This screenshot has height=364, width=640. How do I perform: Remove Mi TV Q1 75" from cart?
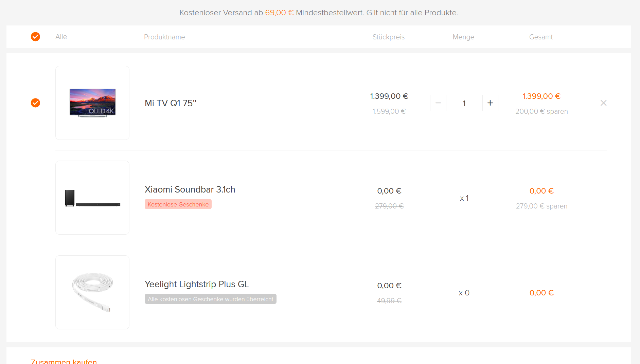(603, 103)
